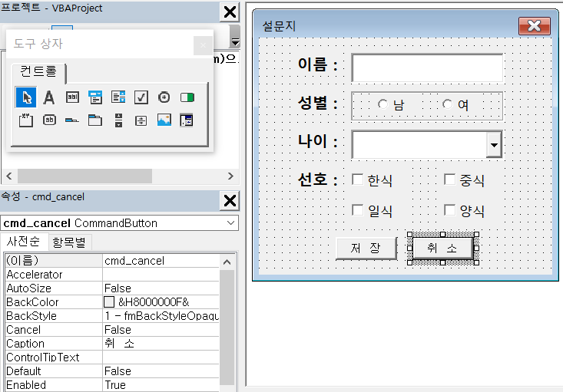Select the ControlTipText property row

click(112, 357)
